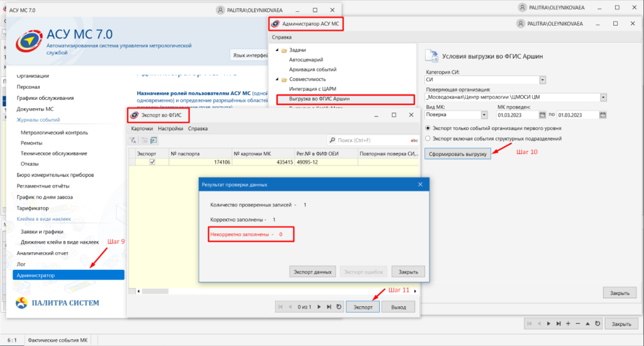
Task: Click the document icon beside Условия выгрузки во ФГИС Аршин
Action: 431,56
